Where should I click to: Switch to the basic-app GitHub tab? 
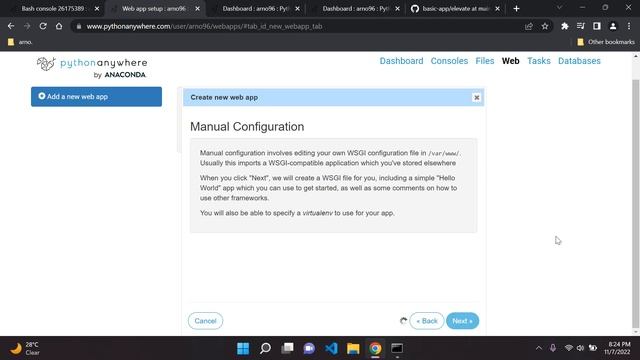click(456, 9)
